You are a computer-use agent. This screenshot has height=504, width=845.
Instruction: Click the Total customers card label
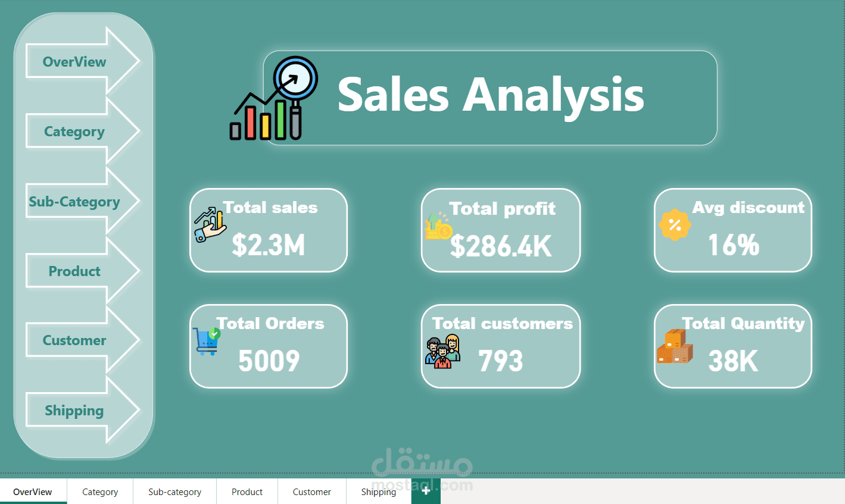(x=503, y=324)
